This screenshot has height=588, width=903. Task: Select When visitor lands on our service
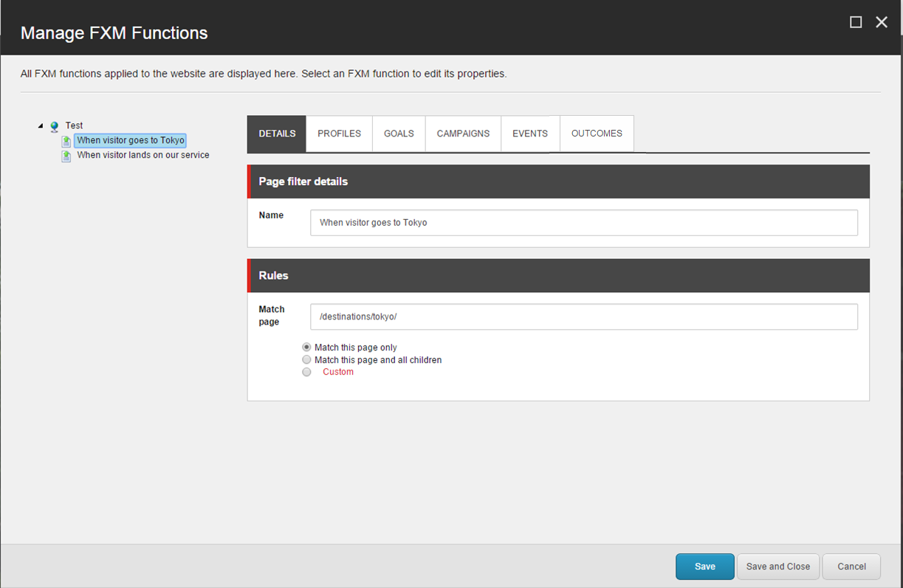coord(143,155)
